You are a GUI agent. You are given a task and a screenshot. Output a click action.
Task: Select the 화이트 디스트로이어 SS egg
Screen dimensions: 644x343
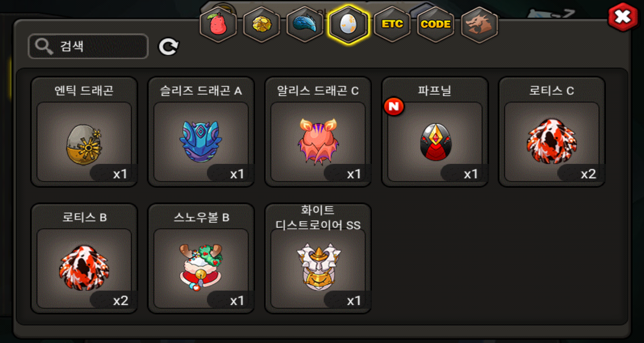[318, 259]
